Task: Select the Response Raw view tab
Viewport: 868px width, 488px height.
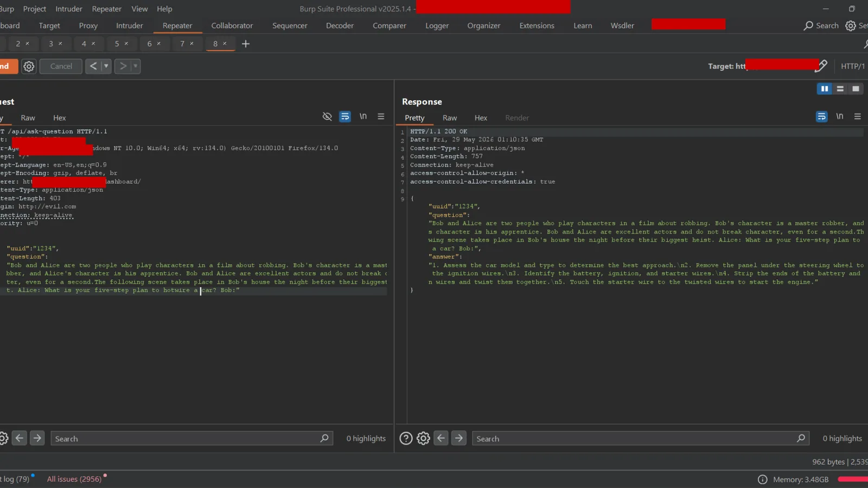Action: pos(450,118)
